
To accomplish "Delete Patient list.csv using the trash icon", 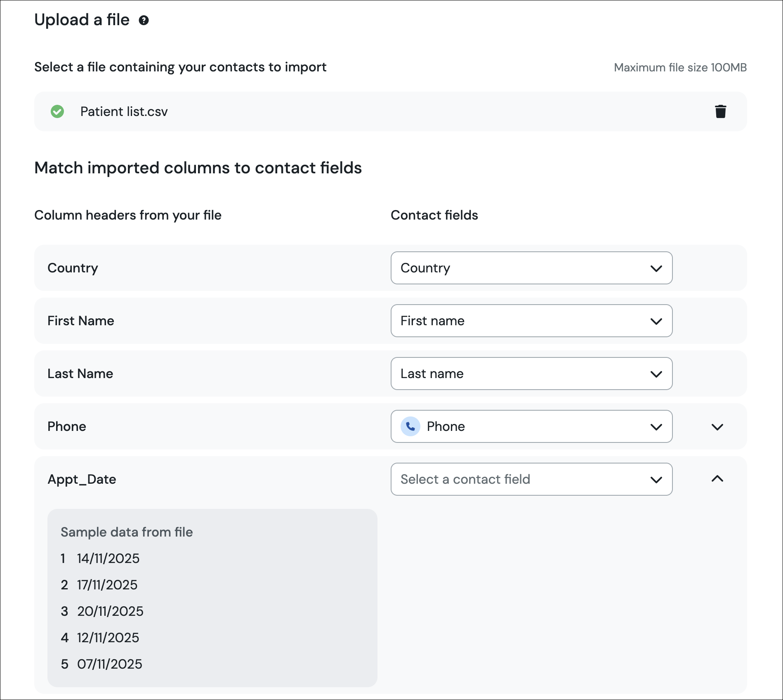I will click(x=720, y=111).
